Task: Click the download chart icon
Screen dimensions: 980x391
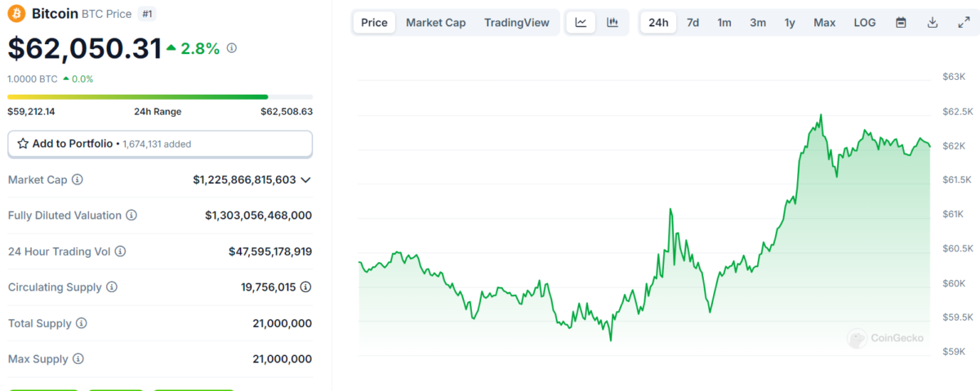Action: point(932,23)
